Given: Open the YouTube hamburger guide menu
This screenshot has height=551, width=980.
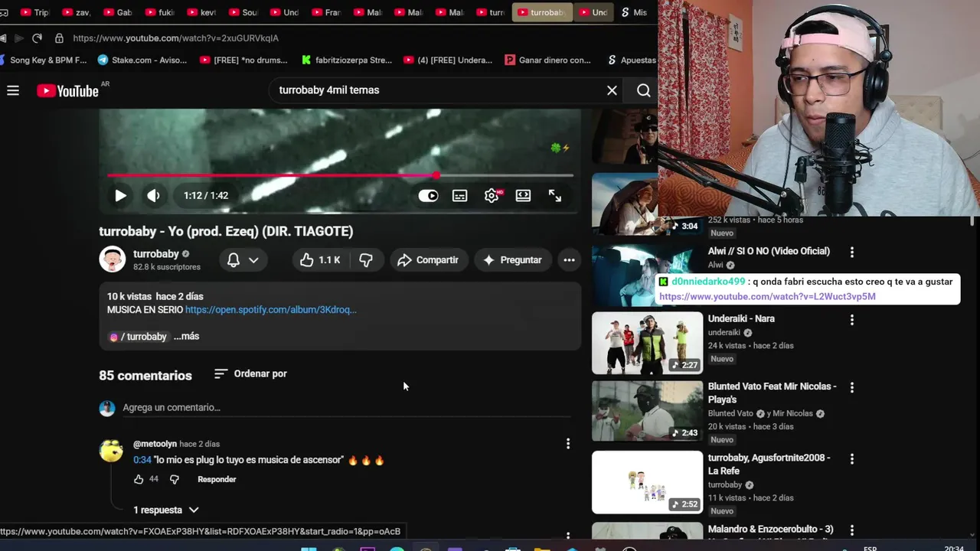Looking at the screenshot, I should (x=13, y=90).
